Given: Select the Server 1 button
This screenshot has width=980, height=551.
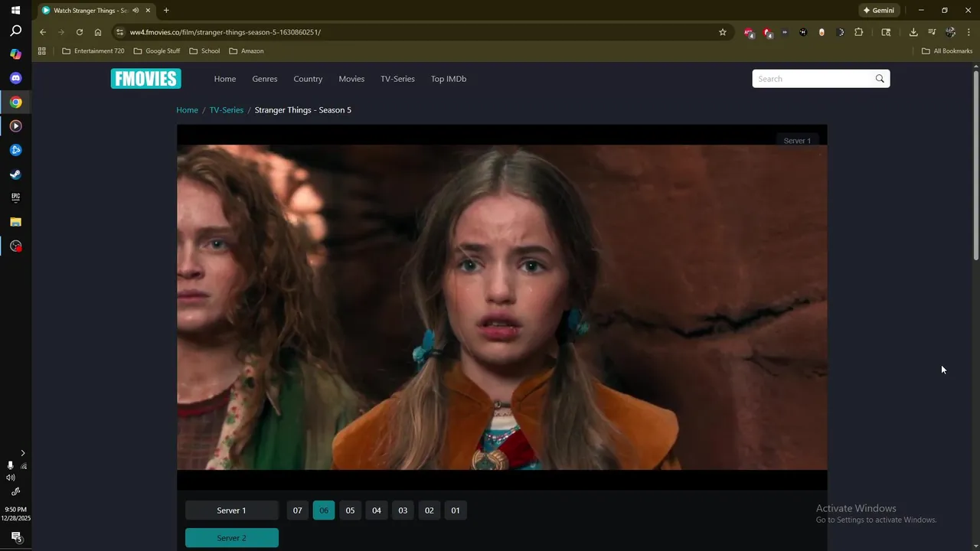Looking at the screenshot, I should (231, 510).
